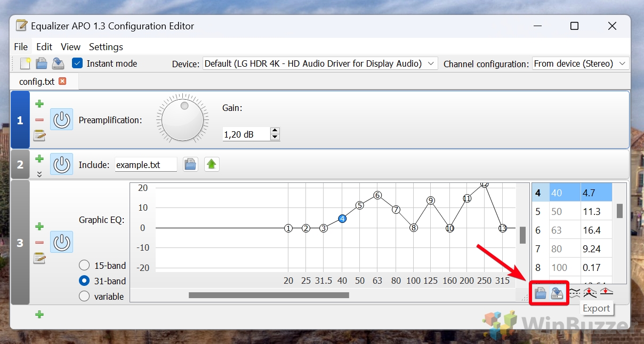644x344 pixels.
Task: Import a Graphic EQ curve
Action: click(541, 293)
